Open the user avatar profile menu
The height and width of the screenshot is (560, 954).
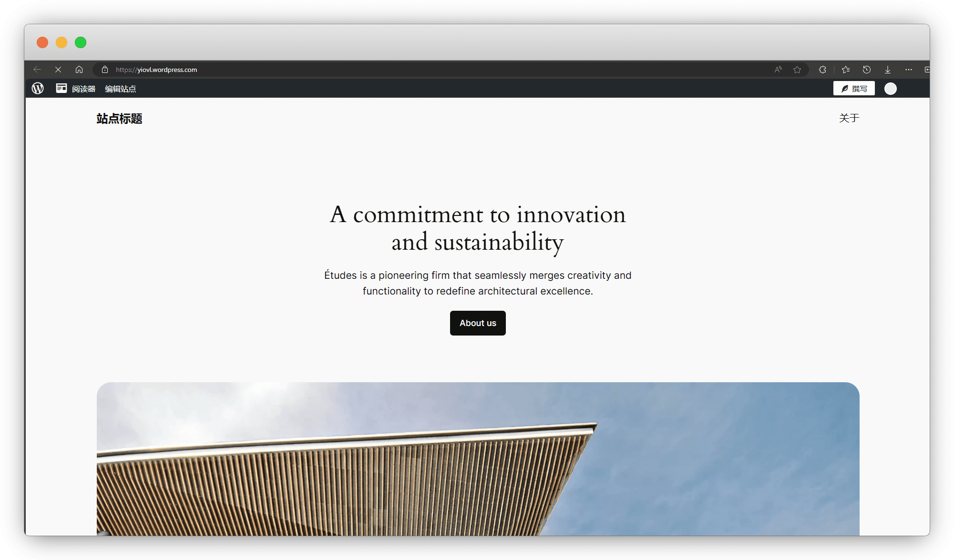point(891,89)
